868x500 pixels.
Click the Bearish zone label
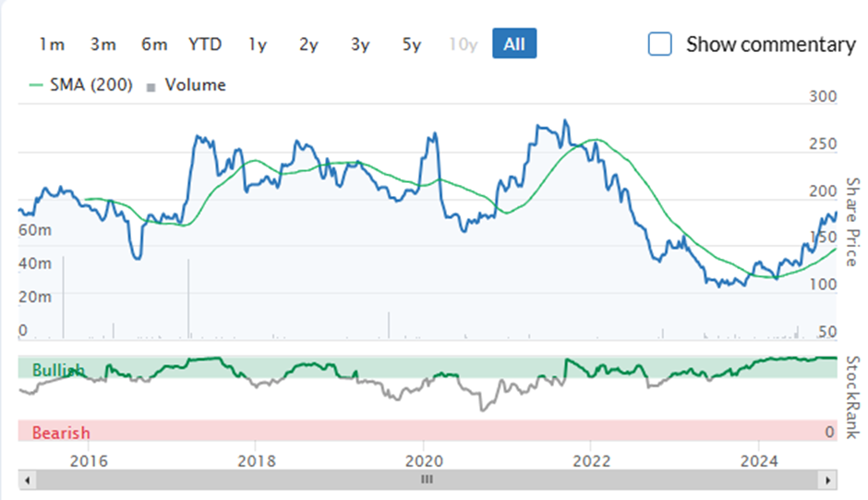[x=61, y=433]
